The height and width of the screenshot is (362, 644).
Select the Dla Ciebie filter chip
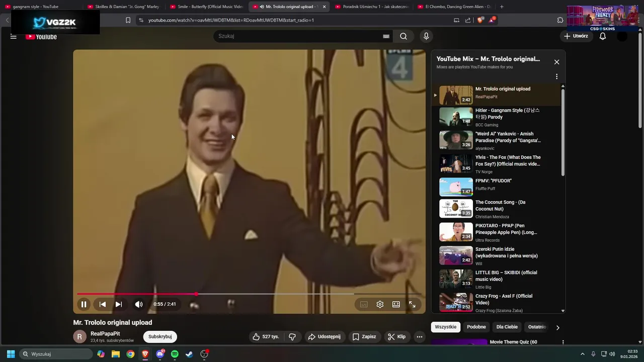point(507,327)
